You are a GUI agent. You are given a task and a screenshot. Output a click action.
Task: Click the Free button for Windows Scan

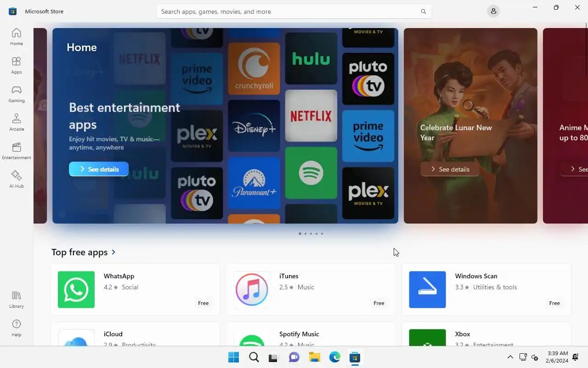click(x=554, y=303)
